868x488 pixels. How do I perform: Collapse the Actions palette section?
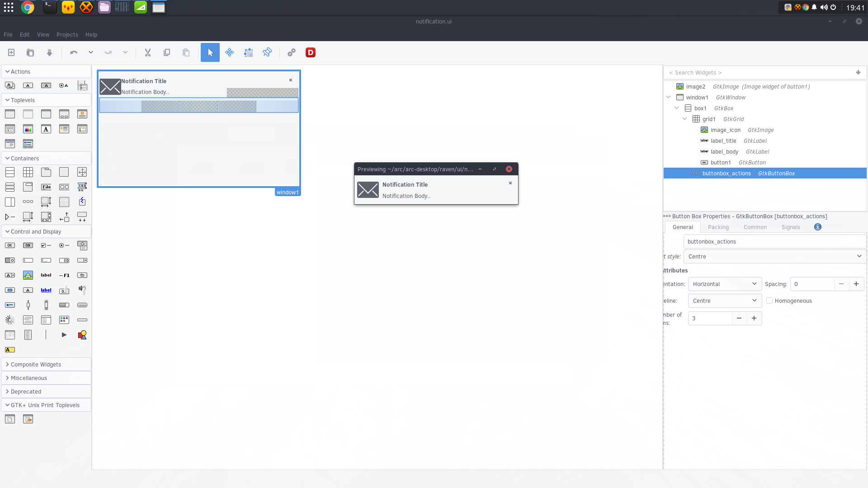pos(46,72)
